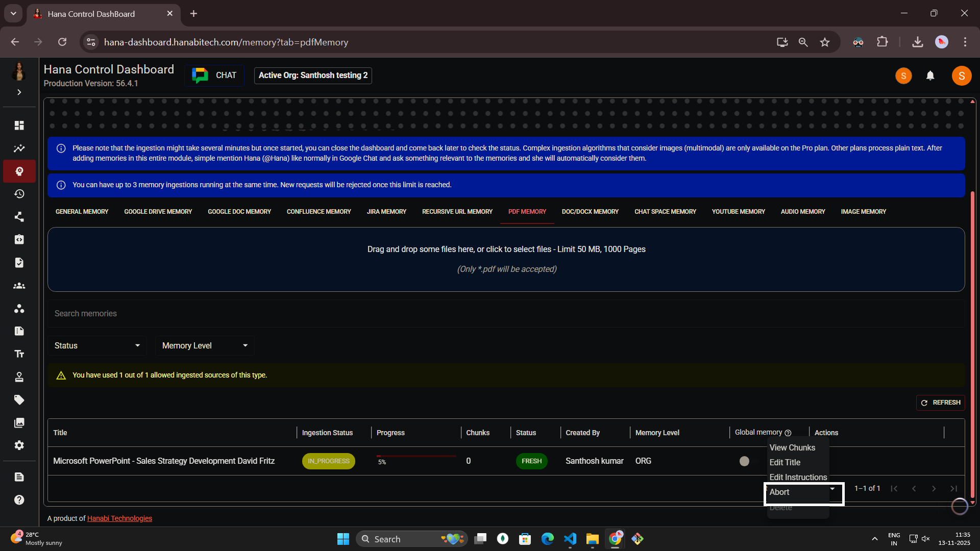Select the share icon in the sidebar
This screenshot has height=551, width=980.
[x=19, y=217]
